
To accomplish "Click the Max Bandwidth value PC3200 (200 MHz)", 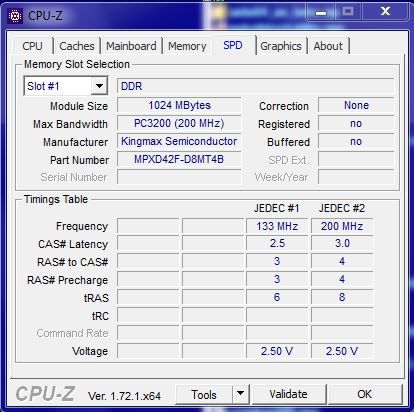I will click(179, 123).
